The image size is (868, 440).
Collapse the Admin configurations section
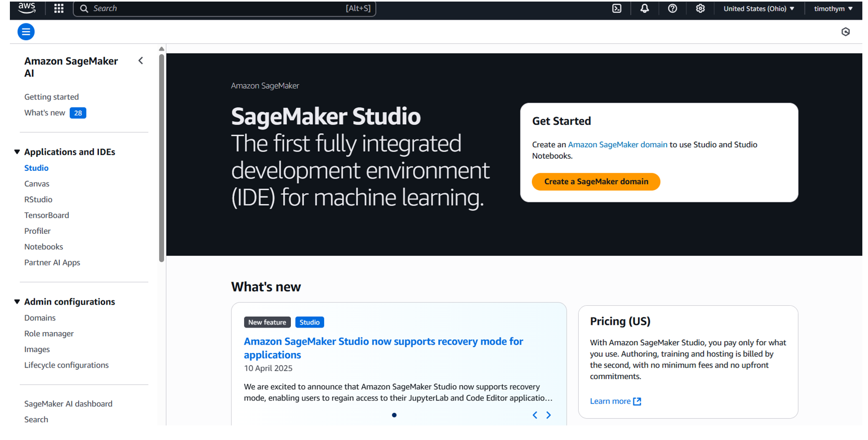pyautogui.click(x=17, y=302)
